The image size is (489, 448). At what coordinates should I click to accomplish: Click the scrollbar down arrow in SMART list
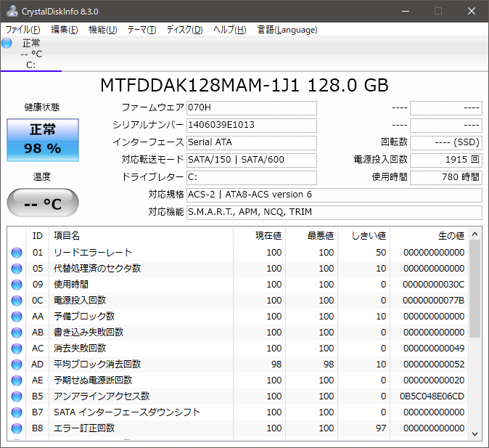pos(475,433)
